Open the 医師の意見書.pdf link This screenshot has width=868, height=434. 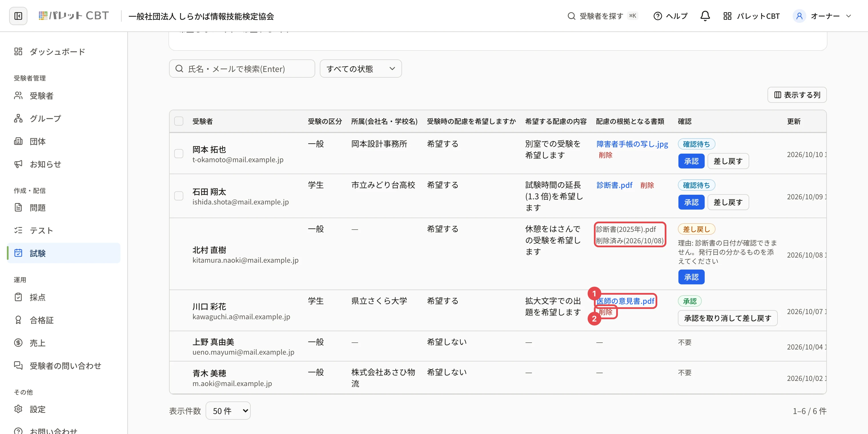point(625,301)
